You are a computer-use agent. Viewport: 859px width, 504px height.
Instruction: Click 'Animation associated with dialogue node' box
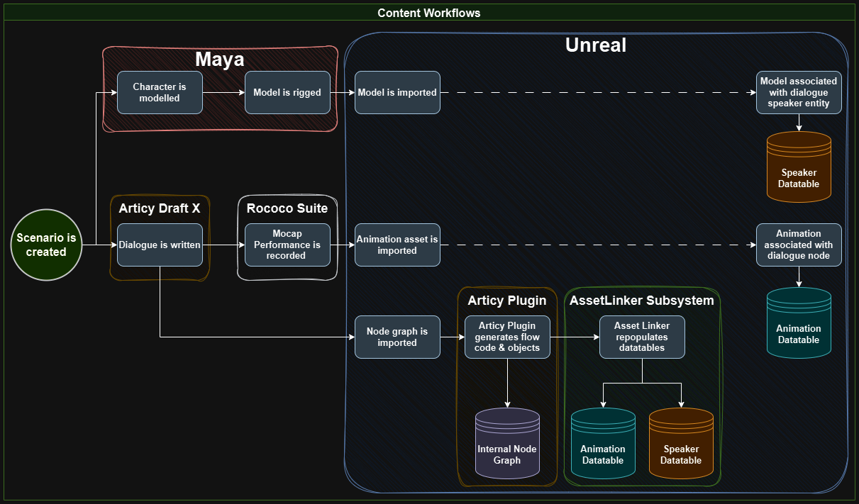point(799,245)
